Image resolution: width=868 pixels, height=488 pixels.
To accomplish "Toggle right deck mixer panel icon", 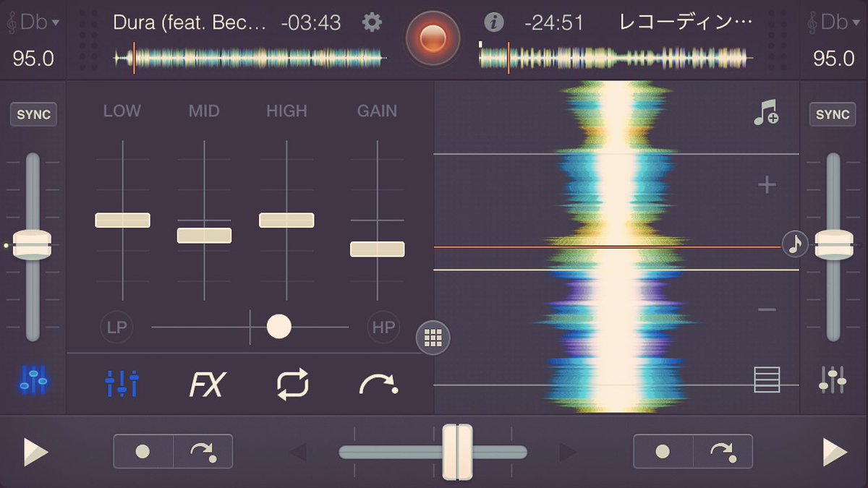I will click(x=833, y=380).
